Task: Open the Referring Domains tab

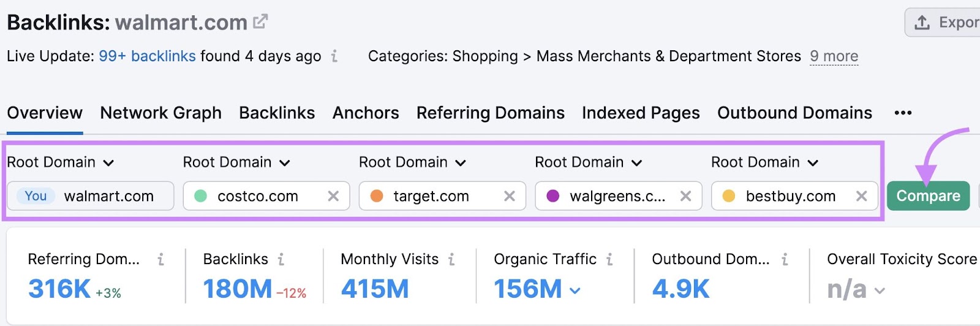Action: [x=491, y=113]
